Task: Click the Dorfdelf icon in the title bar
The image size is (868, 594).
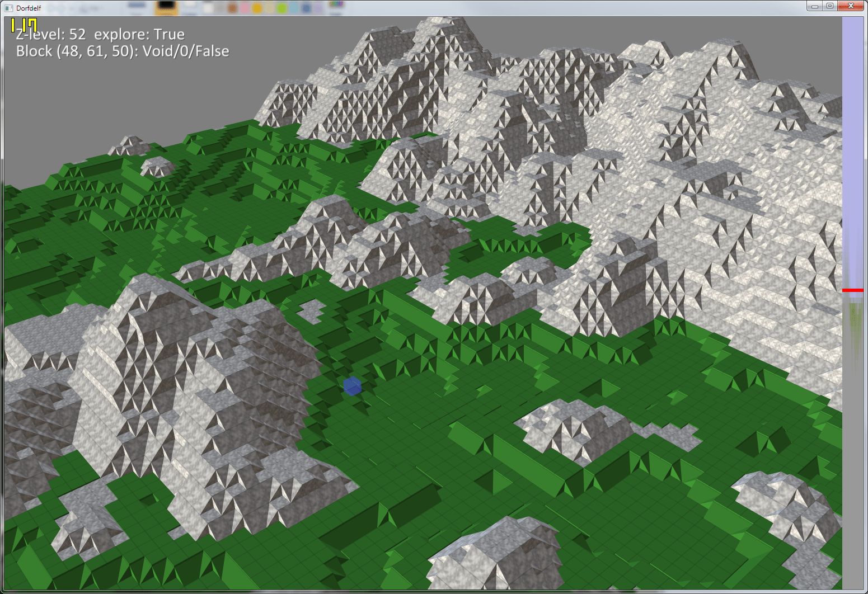Action: coord(8,7)
